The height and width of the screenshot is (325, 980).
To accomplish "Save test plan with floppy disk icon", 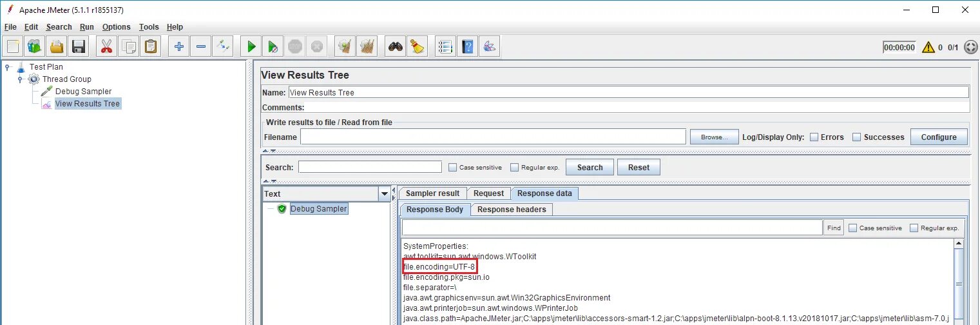I will [x=79, y=46].
